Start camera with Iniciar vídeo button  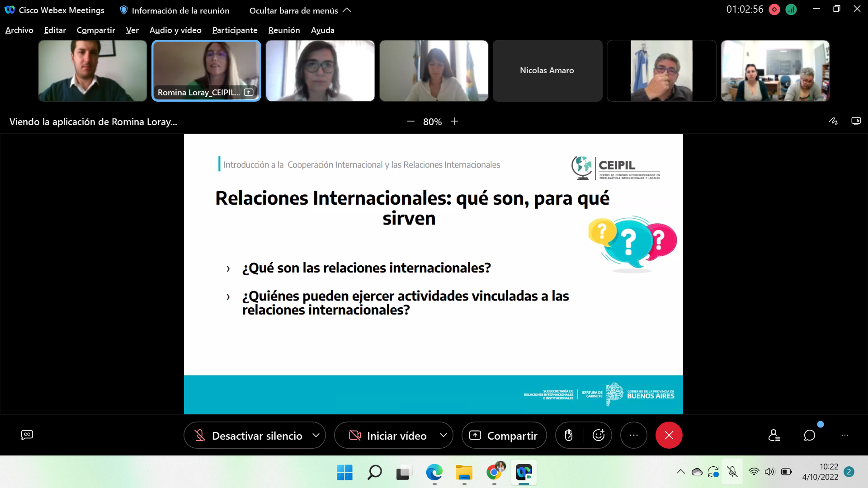click(x=388, y=436)
